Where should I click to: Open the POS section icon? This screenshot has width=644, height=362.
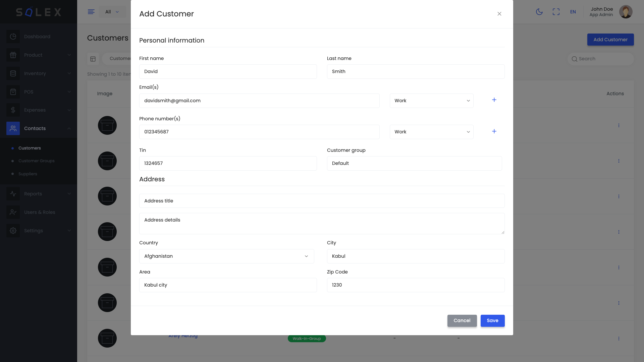click(13, 92)
